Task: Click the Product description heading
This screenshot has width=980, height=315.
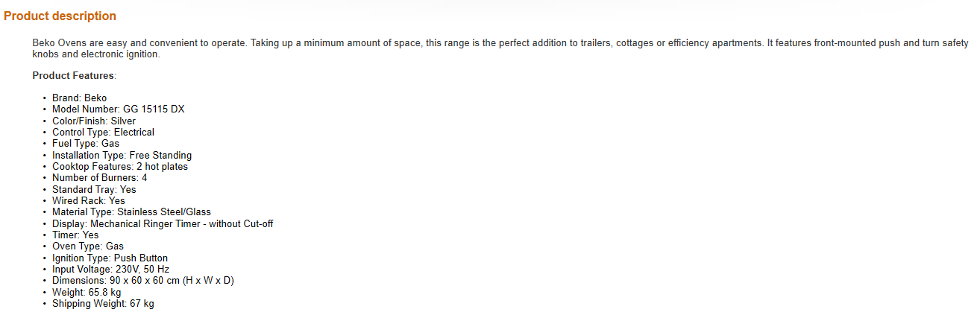Action: (60, 16)
